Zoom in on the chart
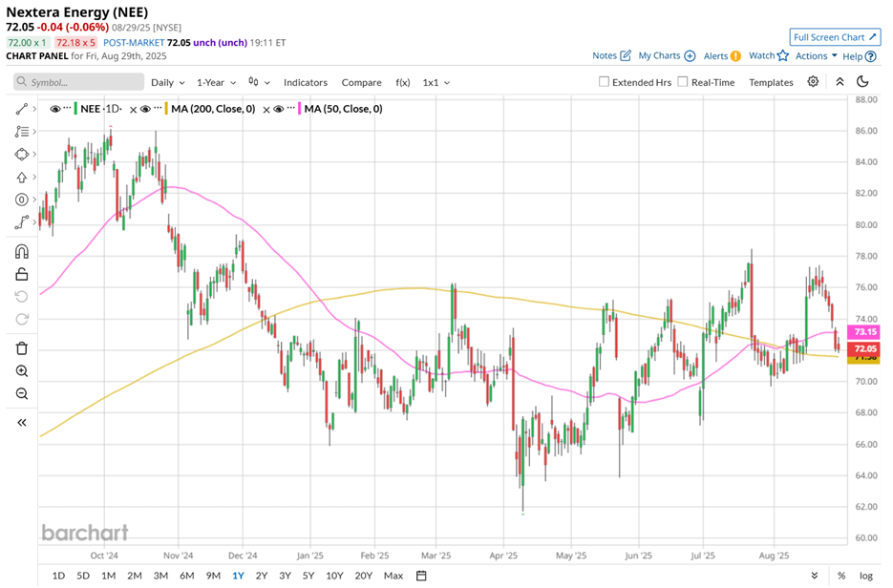 (22, 371)
